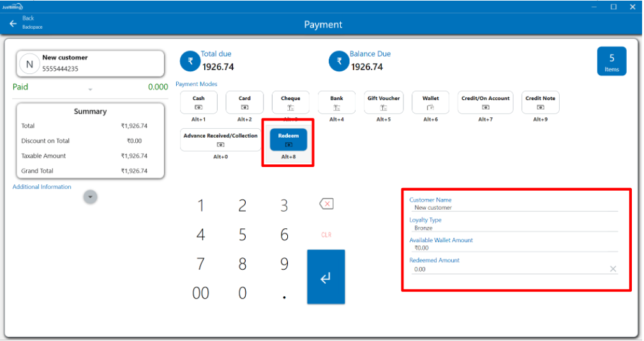Select Advance Received/Collection mode
Image resolution: width=644 pixels, height=341 pixels.
[x=220, y=140]
